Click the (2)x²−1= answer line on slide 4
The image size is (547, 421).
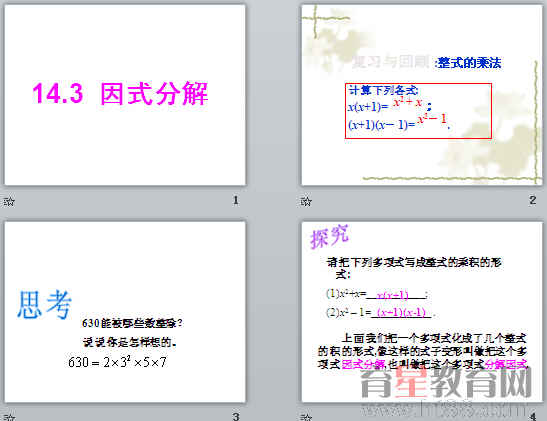click(381, 312)
